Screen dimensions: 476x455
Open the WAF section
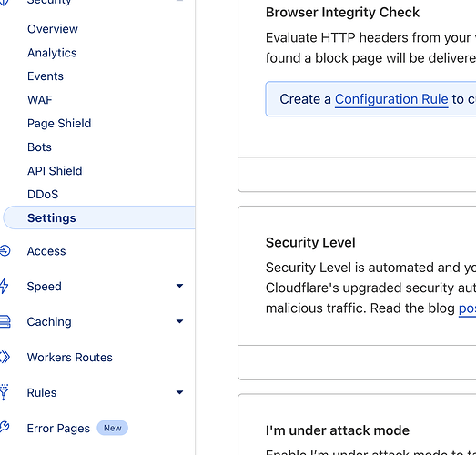(40, 100)
